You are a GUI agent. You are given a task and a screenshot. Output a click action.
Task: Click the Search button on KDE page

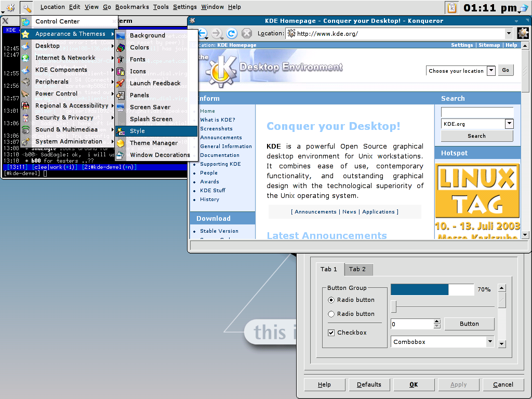point(477,136)
